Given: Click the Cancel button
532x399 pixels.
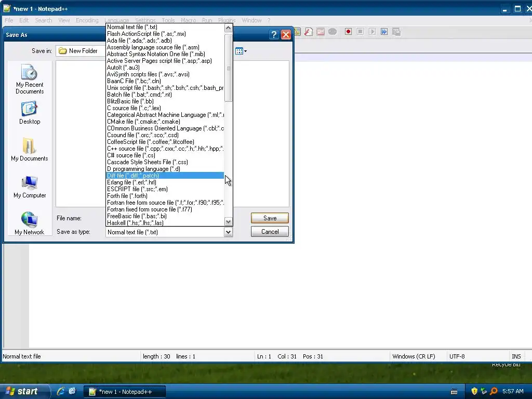Looking at the screenshot, I should click(x=270, y=232).
